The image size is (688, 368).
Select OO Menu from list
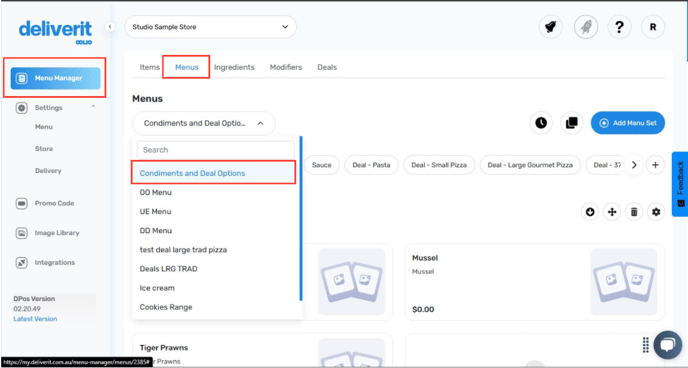click(155, 193)
